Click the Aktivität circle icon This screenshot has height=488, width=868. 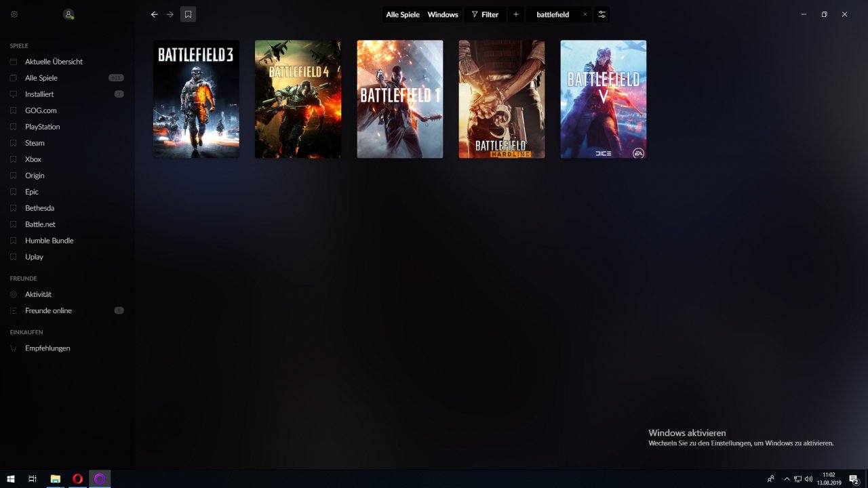click(13, 295)
